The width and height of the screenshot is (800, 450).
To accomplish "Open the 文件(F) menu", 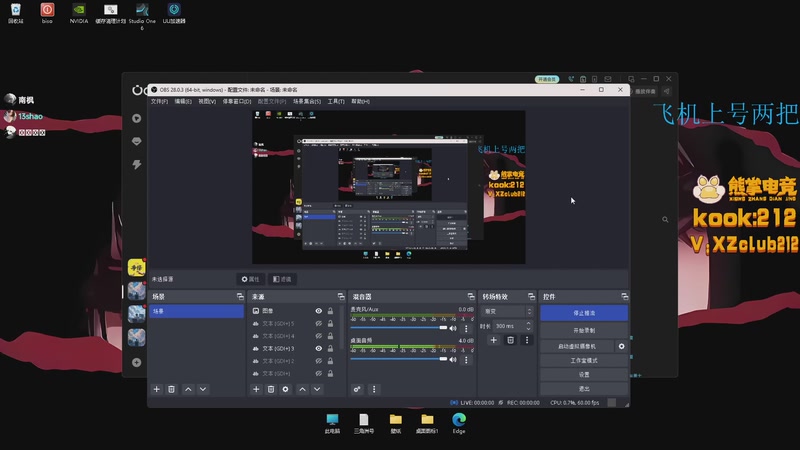I will 159,102.
